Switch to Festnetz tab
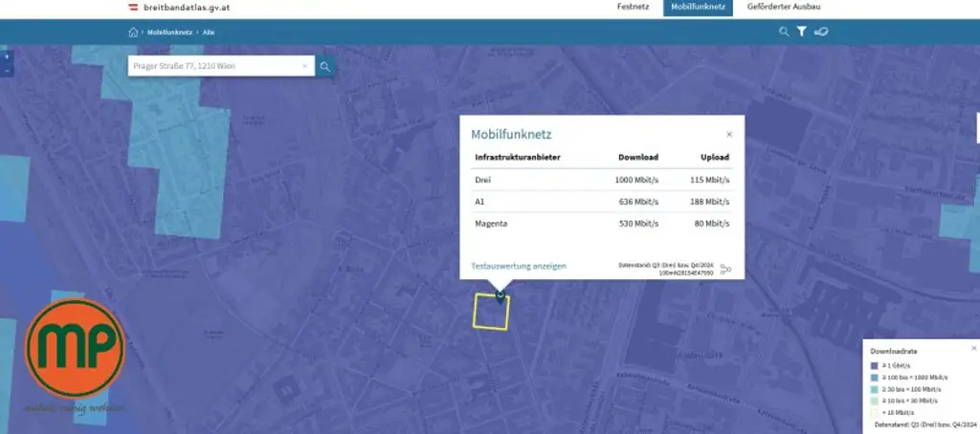980x434 pixels. [x=633, y=7]
